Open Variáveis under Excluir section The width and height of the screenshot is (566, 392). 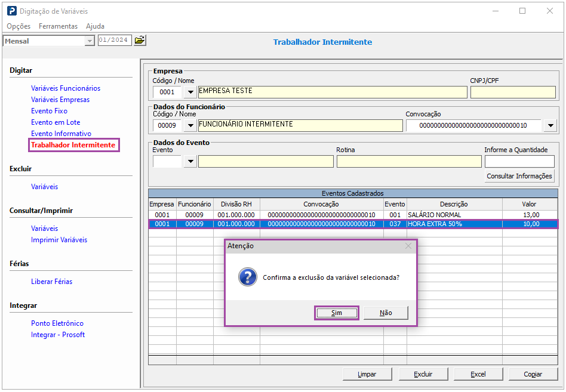click(44, 186)
